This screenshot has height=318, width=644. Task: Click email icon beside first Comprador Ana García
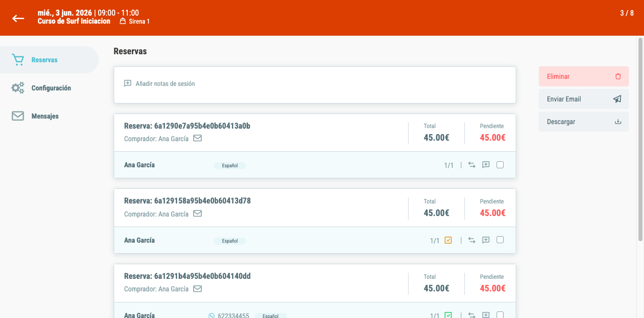[x=198, y=138]
